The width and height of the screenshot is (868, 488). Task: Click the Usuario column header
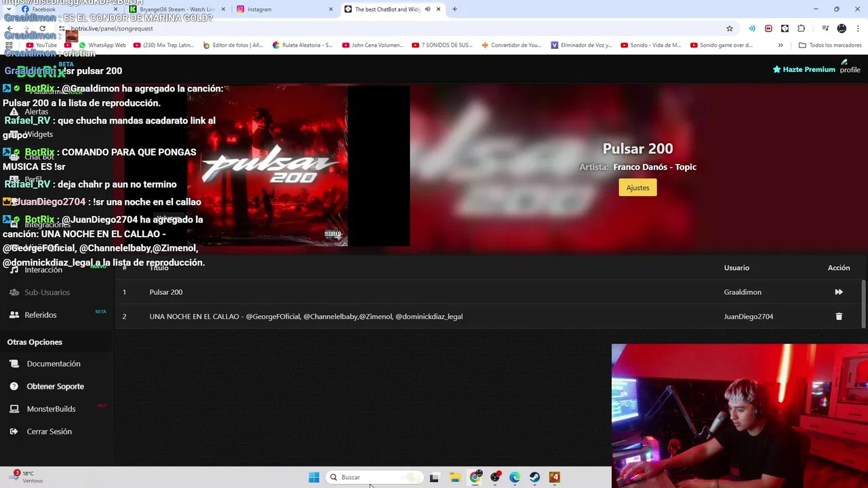click(736, 268)
